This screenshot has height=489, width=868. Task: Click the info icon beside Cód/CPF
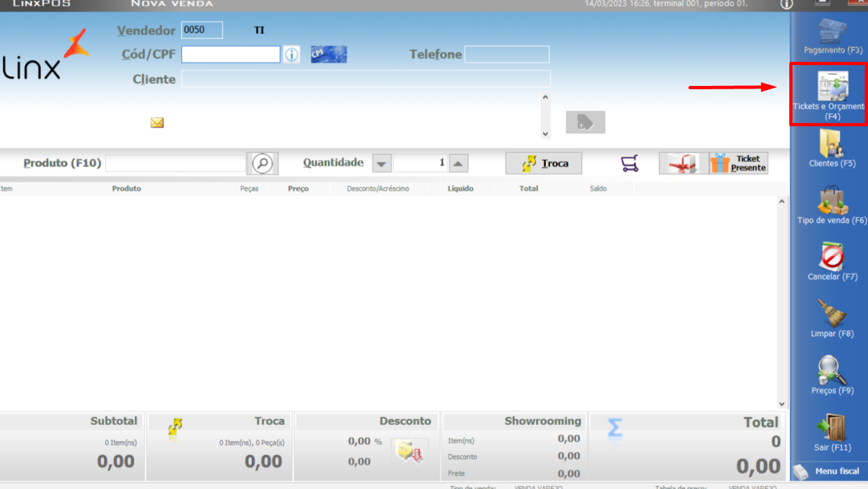[292, 55]
